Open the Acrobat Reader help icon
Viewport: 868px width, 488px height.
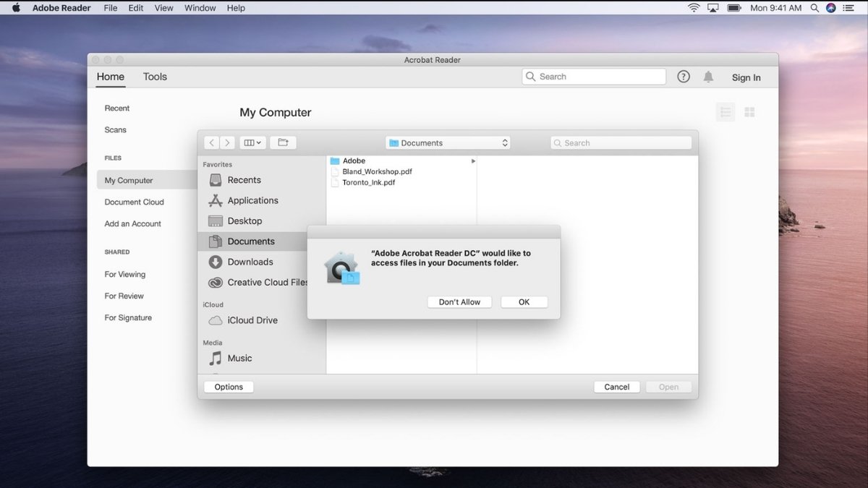point(684,77)
